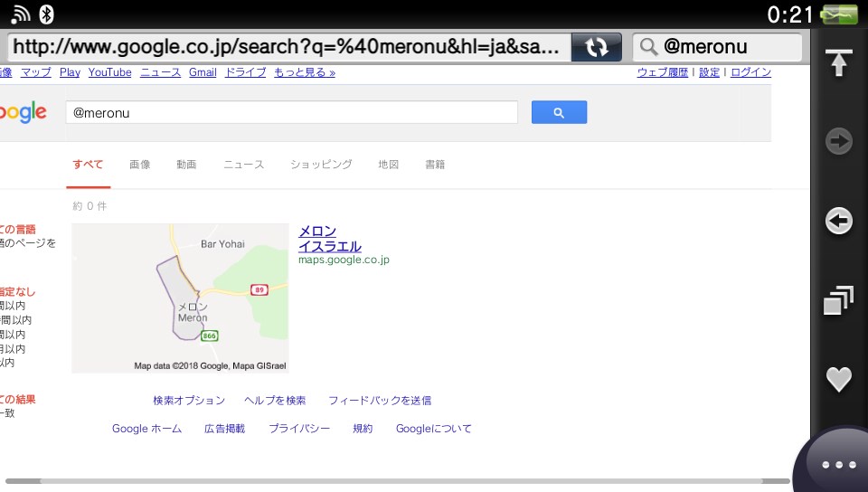Click the Google logo

(x=23, y=112)
